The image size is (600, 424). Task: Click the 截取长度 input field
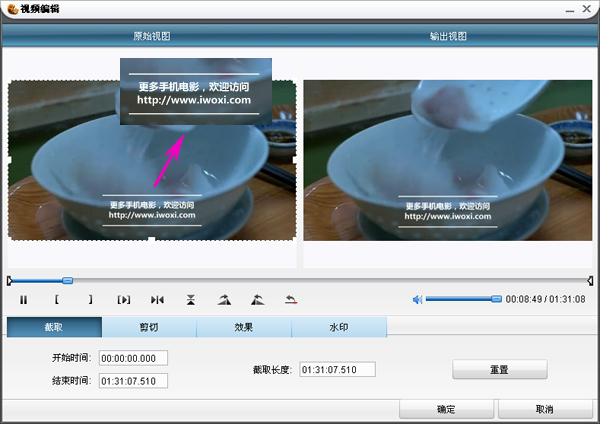click(x=338, y=369)
